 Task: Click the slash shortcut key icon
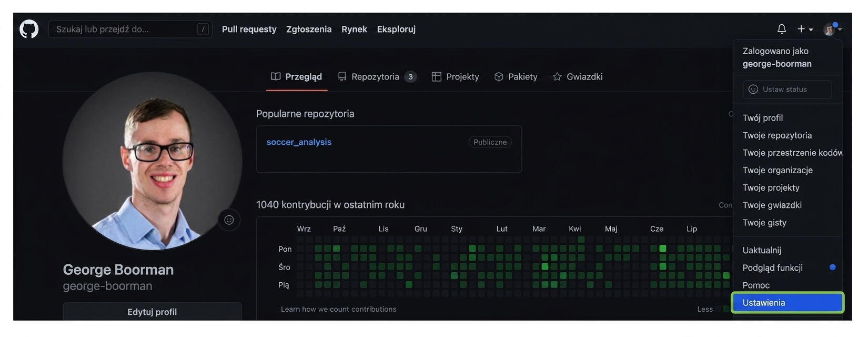click(203, 29)
